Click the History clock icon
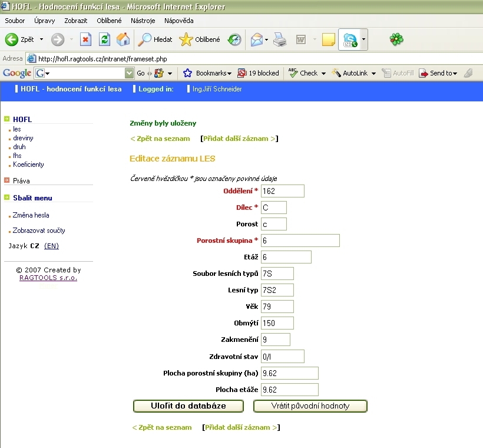Screen dimensions: 483x448 point(234,39)
